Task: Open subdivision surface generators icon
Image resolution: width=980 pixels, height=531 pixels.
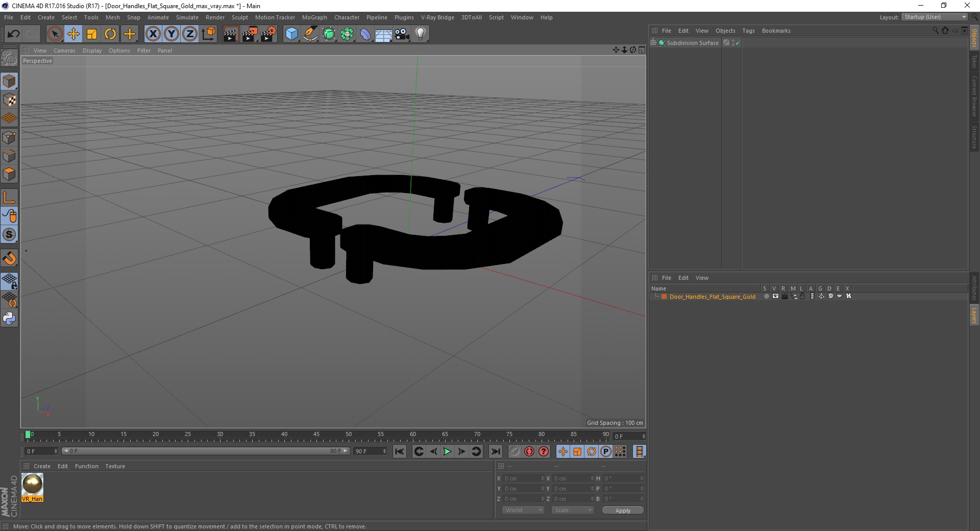Action: tap(329, 34)
